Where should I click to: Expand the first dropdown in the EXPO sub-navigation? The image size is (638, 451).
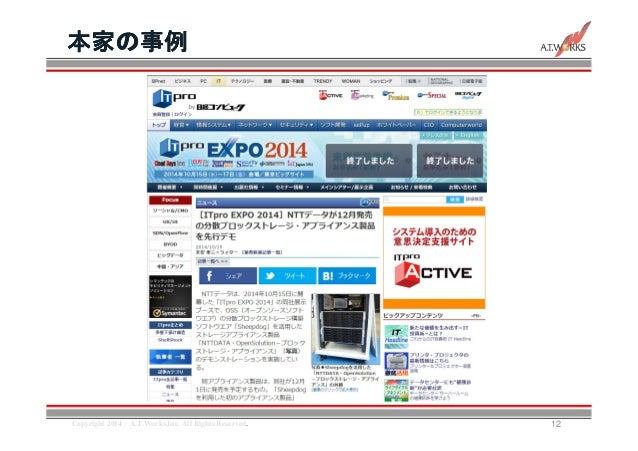pyautogui.click(x=169, y=187)
